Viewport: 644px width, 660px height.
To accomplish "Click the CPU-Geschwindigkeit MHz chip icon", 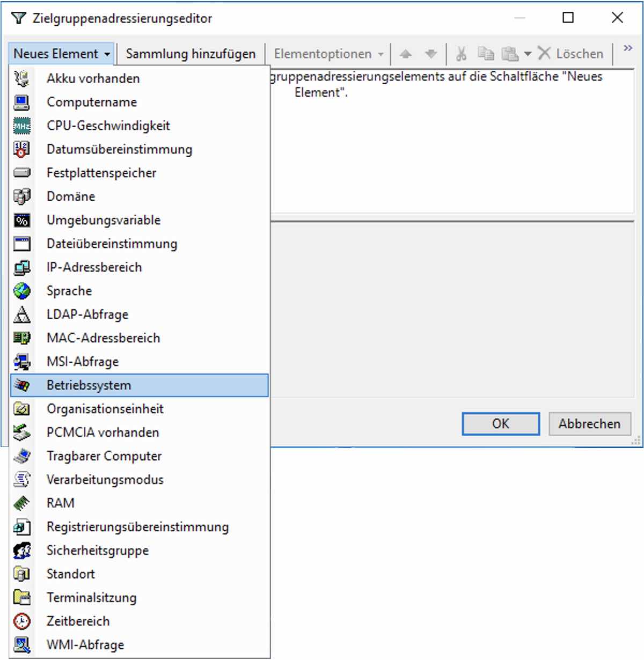I will tap(21, 126).
